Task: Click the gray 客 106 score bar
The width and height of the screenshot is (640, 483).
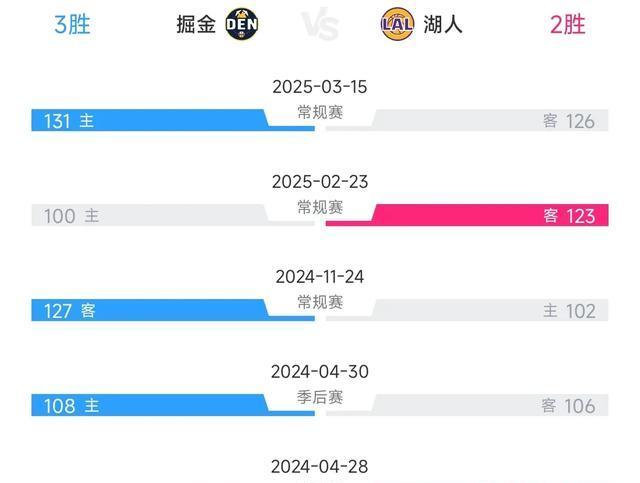Action: click(x=467, y=405)
